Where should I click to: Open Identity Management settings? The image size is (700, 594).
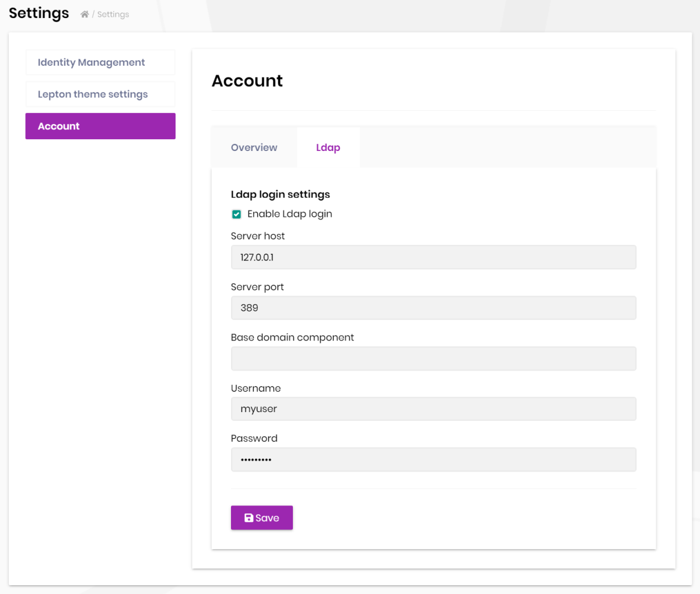tap(100, 62)
